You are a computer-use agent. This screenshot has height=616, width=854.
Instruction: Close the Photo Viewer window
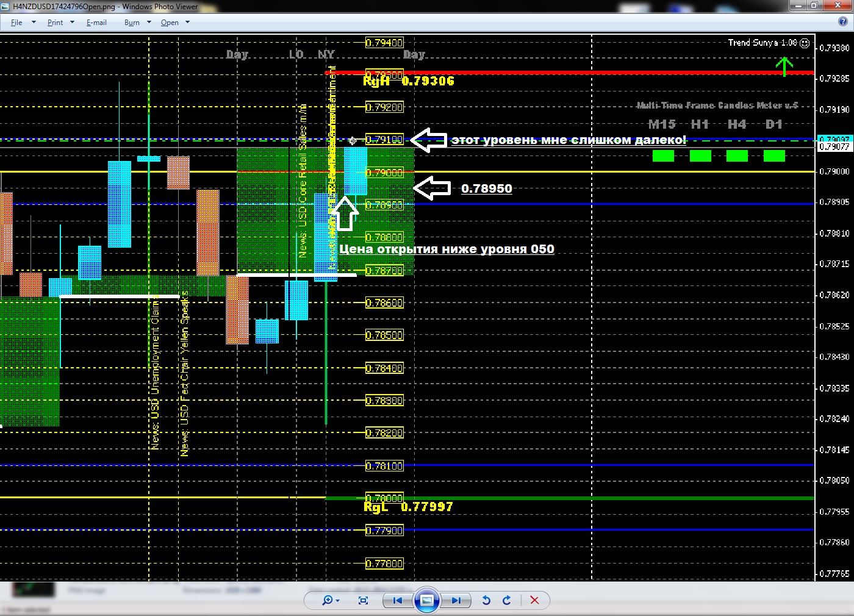837,5
